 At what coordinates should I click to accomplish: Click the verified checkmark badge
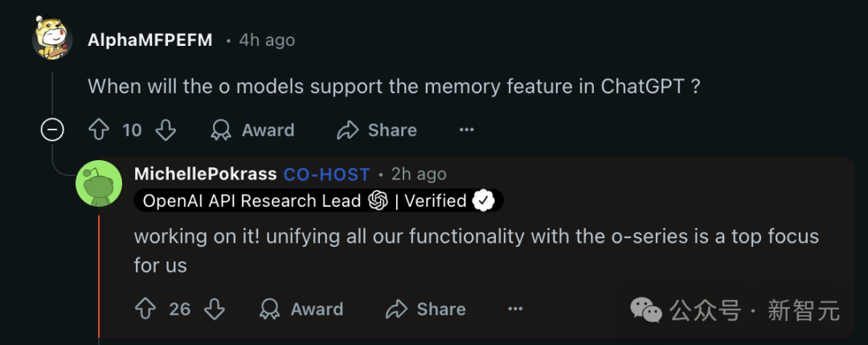point(483,201)
